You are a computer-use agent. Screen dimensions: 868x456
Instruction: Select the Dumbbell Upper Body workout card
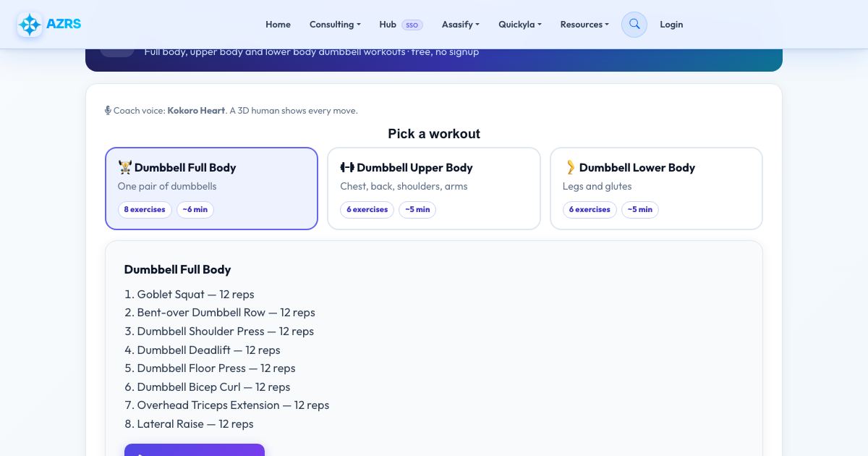(x=434, y=189)
